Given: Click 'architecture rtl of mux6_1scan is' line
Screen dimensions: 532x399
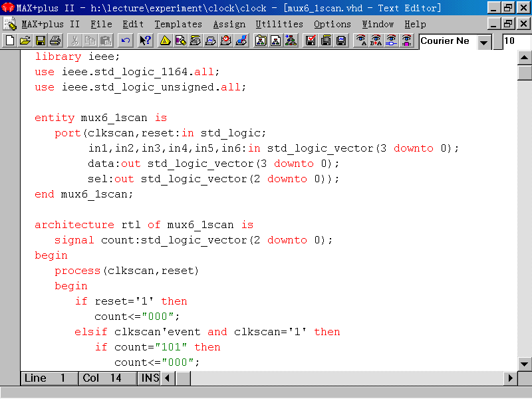Looking at the screenshot, I should (x=144, y=225).
